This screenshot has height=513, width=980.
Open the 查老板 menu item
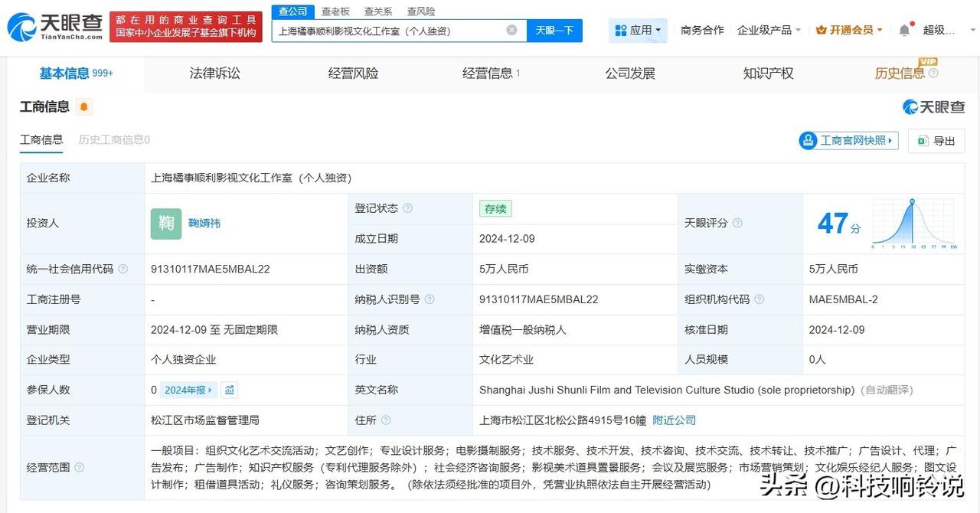[x=335, y=11]
